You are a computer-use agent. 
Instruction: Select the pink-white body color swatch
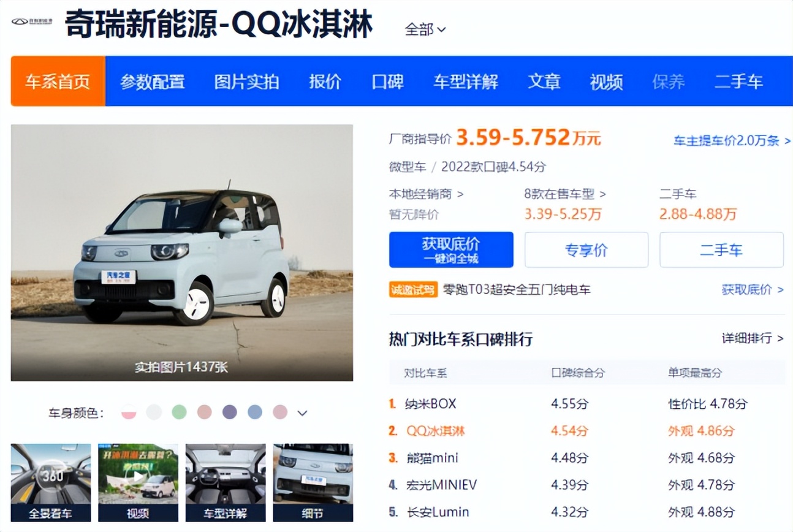pyautogui.click(x=129, y=412)
